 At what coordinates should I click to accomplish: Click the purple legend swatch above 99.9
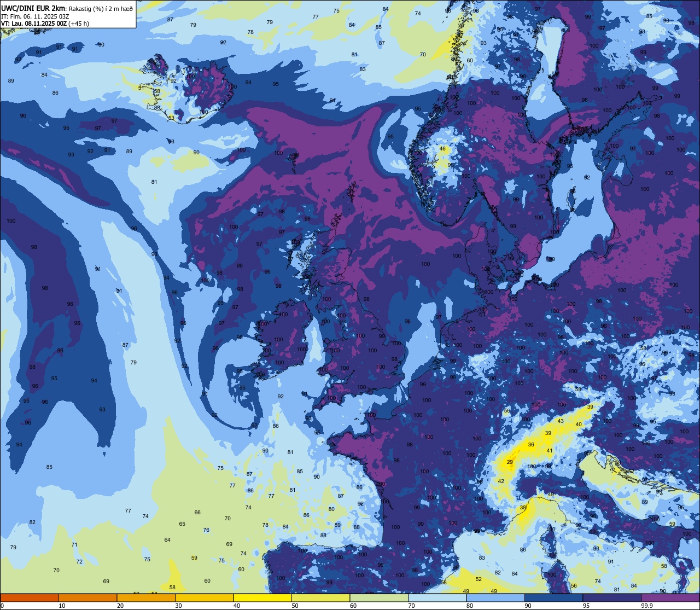[670, 597]
